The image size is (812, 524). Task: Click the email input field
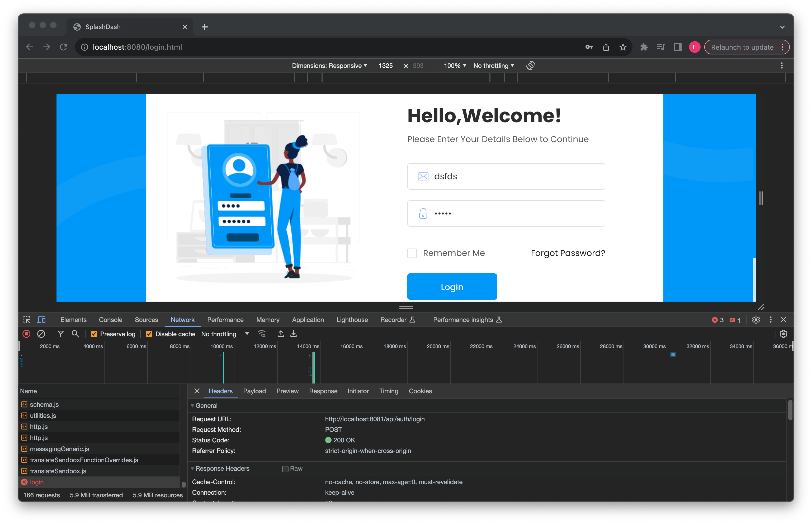click(506, 176)
